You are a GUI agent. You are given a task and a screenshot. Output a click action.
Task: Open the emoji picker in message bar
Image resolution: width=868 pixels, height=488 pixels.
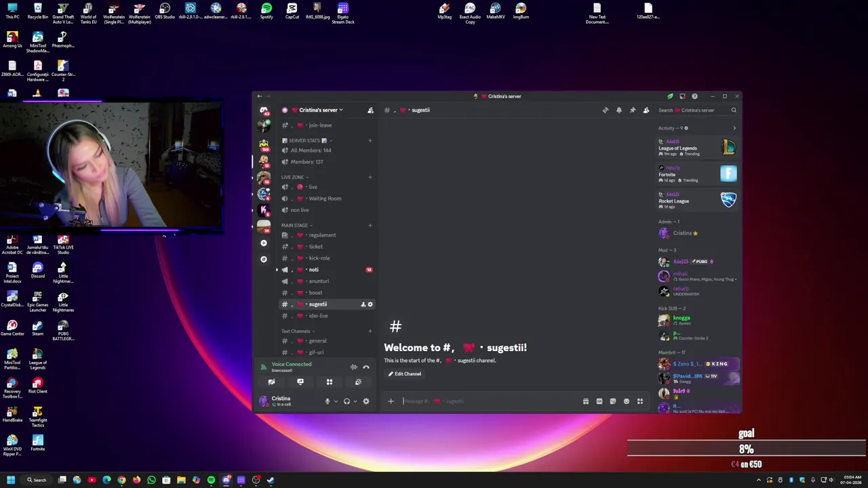(627, 401)
